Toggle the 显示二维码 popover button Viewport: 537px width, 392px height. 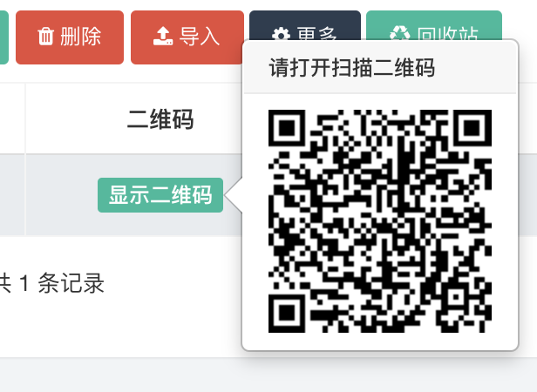click(160, 195)
